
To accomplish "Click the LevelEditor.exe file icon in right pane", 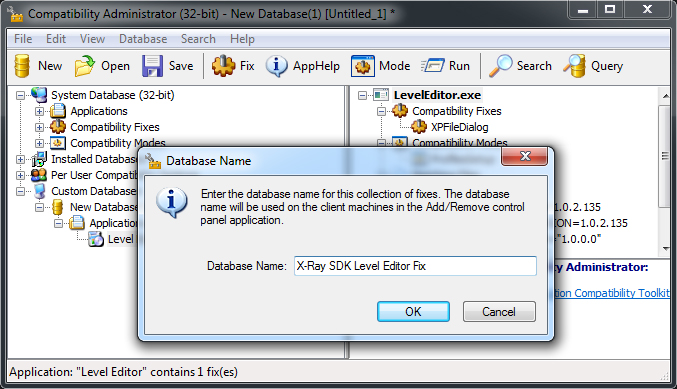I will (381, 95).
